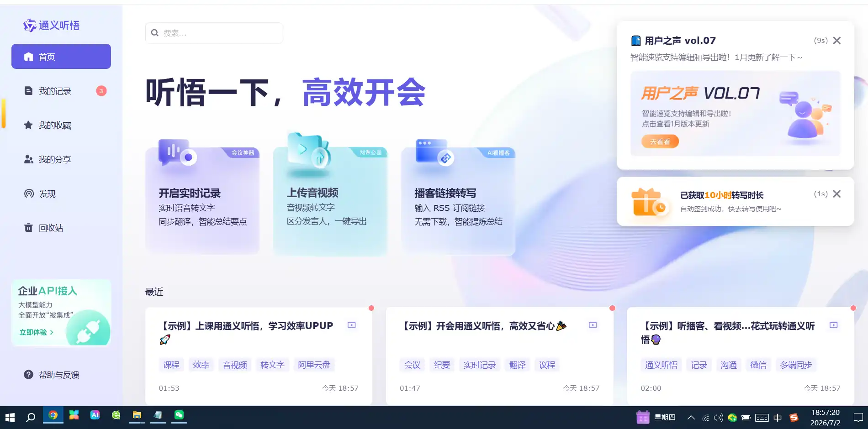Click the video icon on the 上课用通义听悟 card
The height and width of the screenshot is (429, 868).
[352, 325]
